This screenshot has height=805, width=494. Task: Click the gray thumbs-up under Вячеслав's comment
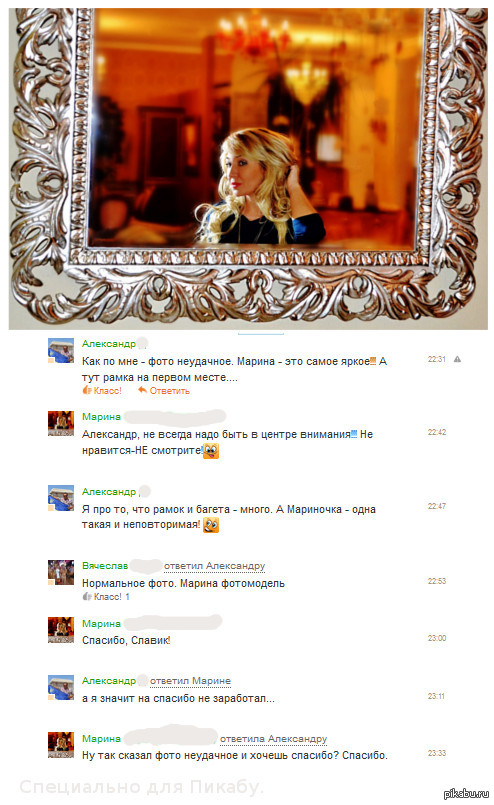pos(87,597)
